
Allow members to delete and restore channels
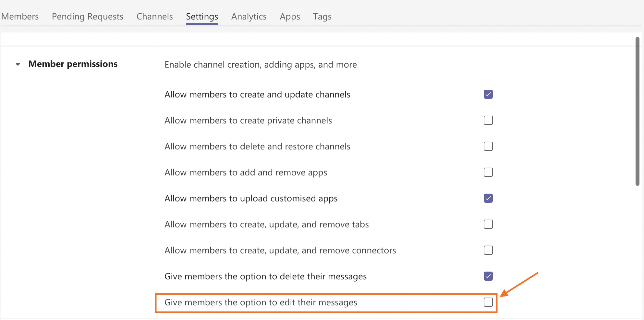pos(488,146)
